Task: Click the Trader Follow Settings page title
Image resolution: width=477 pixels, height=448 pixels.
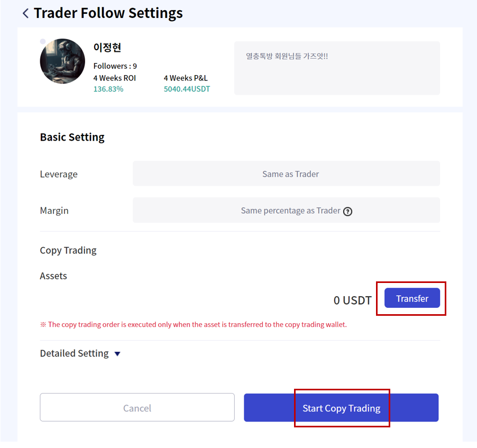Action: (108, 13)
